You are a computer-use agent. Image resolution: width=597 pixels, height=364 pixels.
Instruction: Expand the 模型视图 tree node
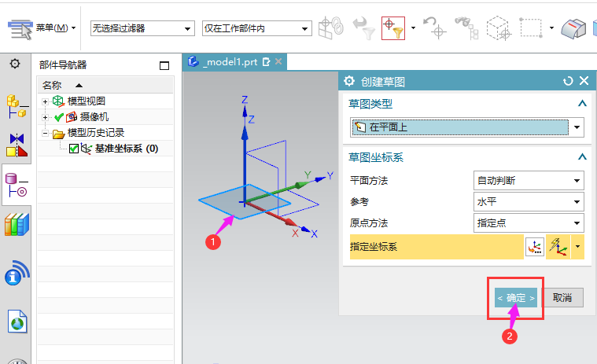click(x=46, y=101)
